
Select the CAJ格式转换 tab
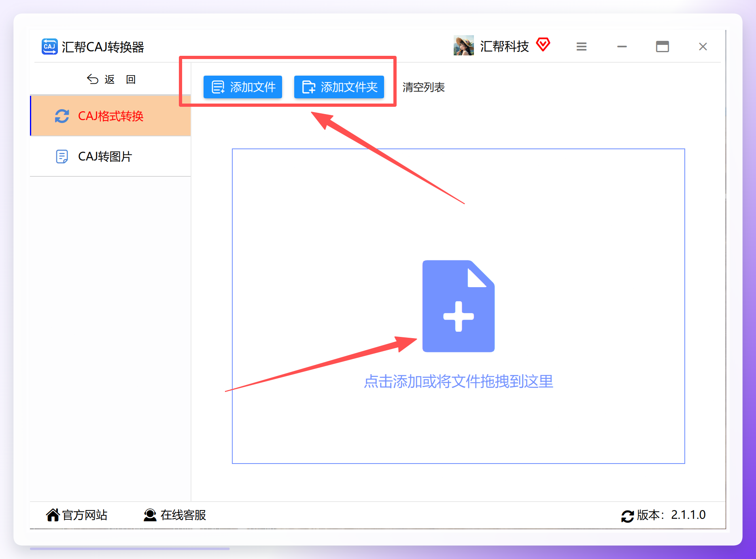(x=110, y=116)
